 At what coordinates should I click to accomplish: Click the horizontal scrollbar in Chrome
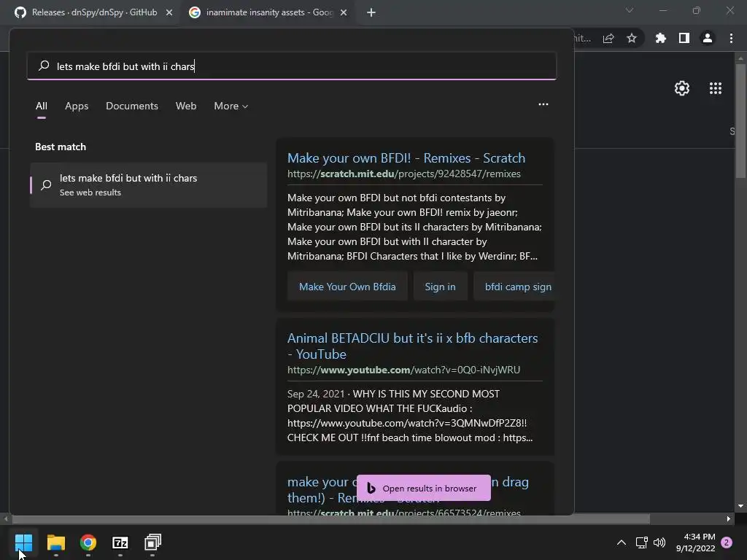click(x=331, y=518)
